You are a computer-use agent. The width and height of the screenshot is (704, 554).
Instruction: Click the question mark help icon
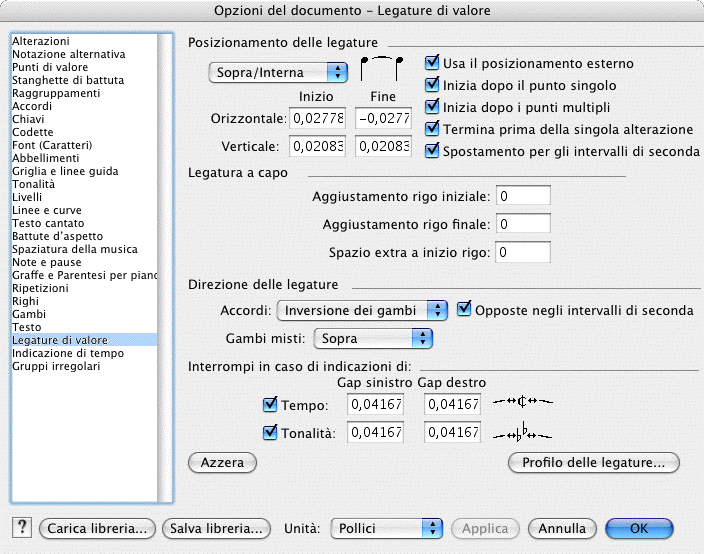[22, 528]
